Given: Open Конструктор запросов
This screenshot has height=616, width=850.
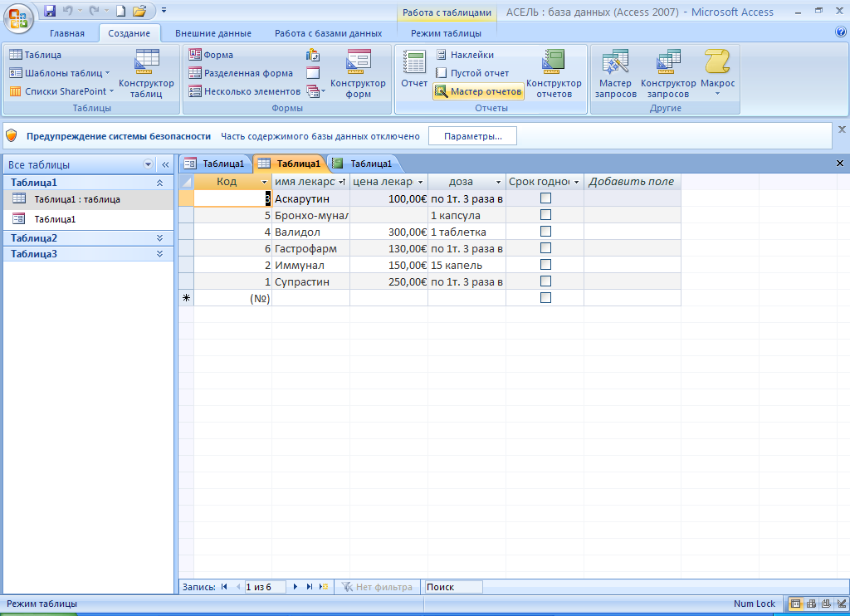Looking at the screenshot, I should pos(668,74).
